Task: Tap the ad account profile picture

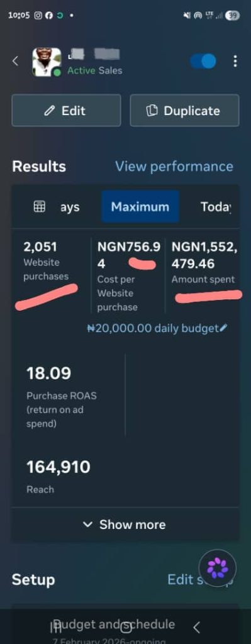Action: [x=47, y=62]
